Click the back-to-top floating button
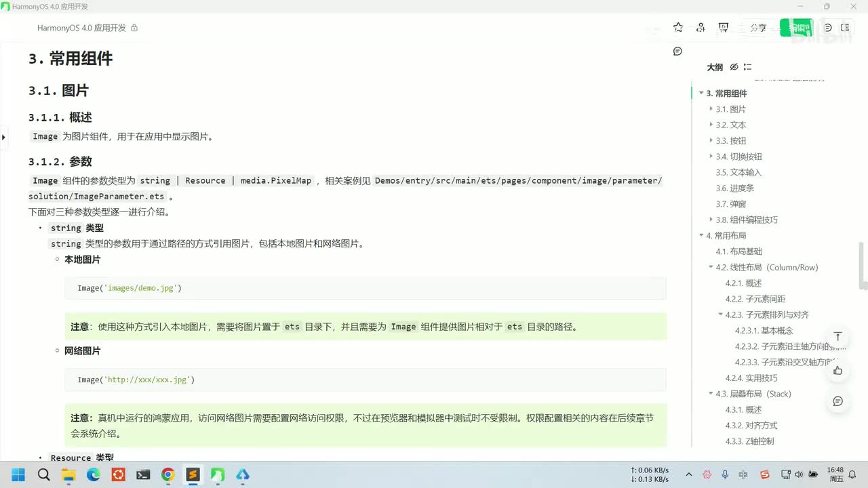 point(838,338)
